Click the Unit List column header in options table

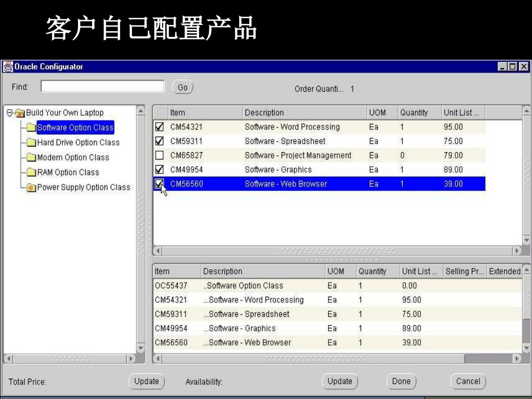[463, 113]
